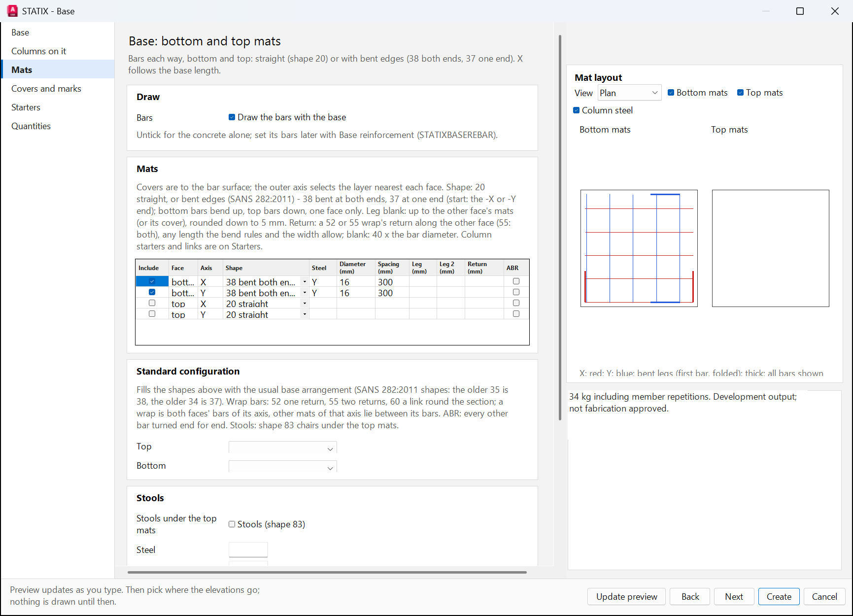Enable Include for top Y mat row
The height and width of the screenshot is (616, 853).
point(152,314)
